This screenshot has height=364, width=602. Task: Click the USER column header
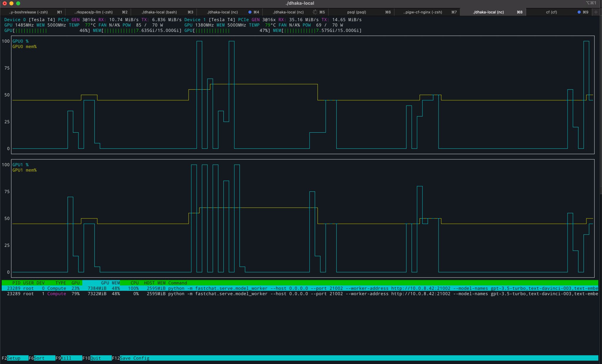[28, 283]
